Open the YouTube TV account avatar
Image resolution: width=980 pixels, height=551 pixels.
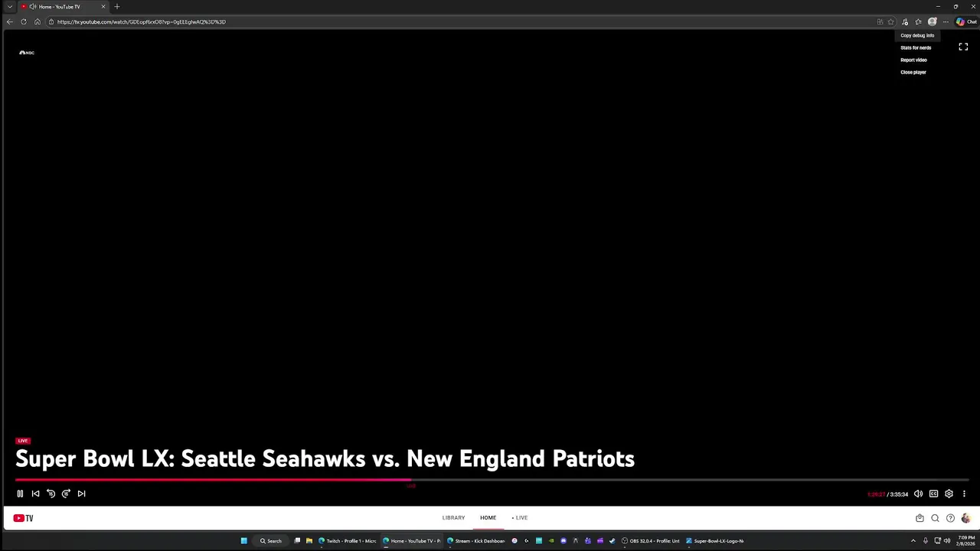coord(965,518)
